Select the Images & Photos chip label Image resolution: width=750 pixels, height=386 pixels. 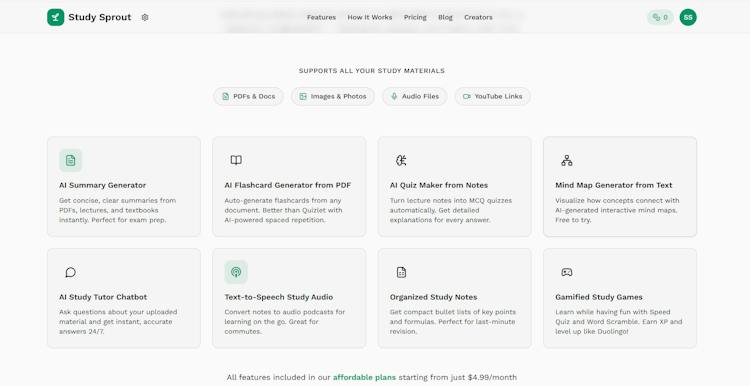click(x=339, y=96)
